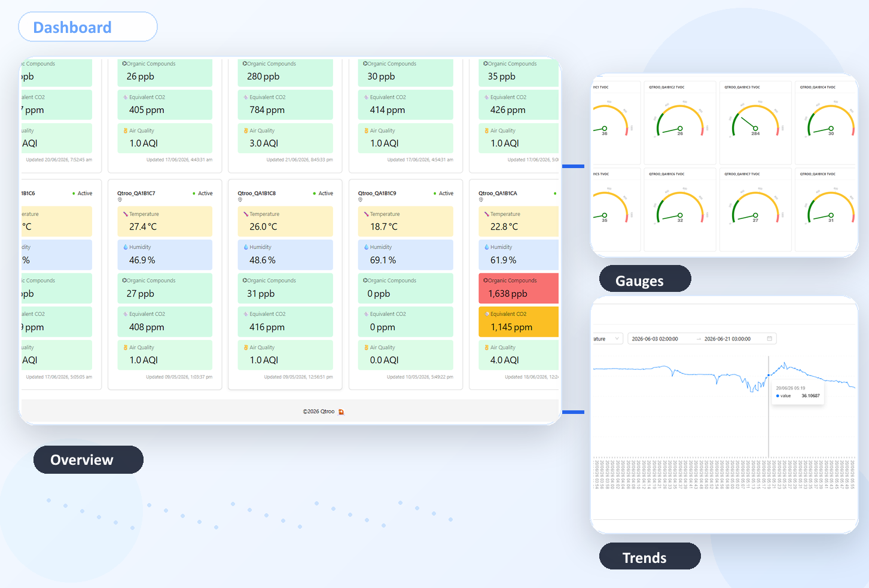The width and height of the screenshot is (869, 588).
Task: Click end date 2026-06-21 03:00:00 field
Action: (x=727, y=339)
